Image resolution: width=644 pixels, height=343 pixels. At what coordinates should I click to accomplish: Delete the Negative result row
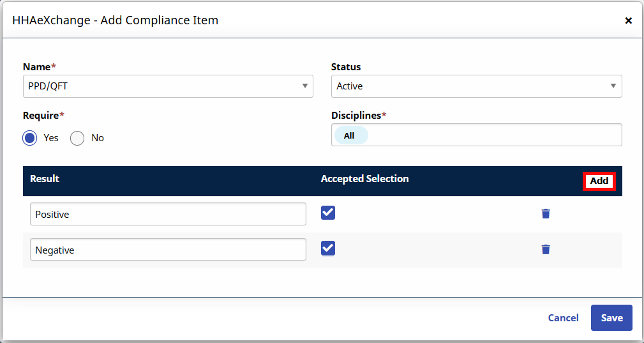pos(545,249)
